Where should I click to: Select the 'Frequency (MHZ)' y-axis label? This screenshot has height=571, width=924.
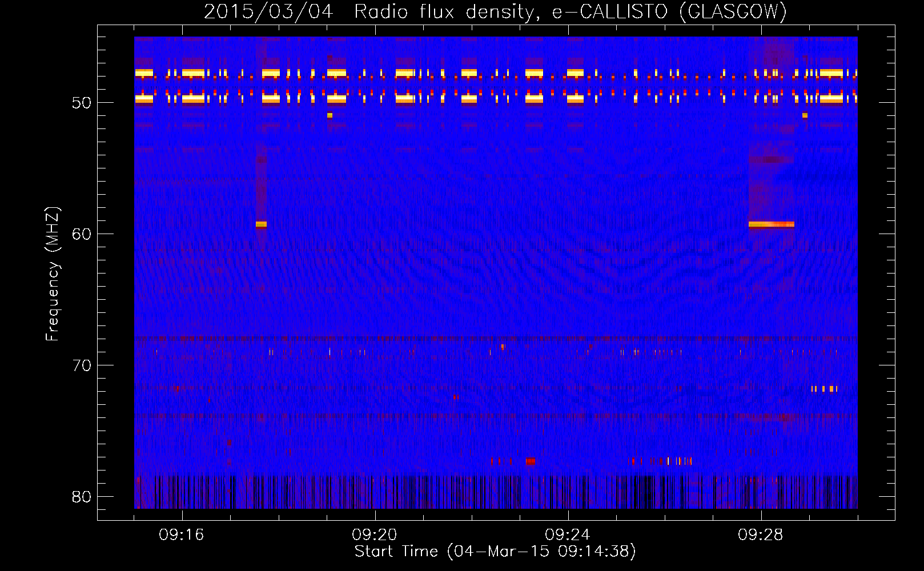click(53, 274)
